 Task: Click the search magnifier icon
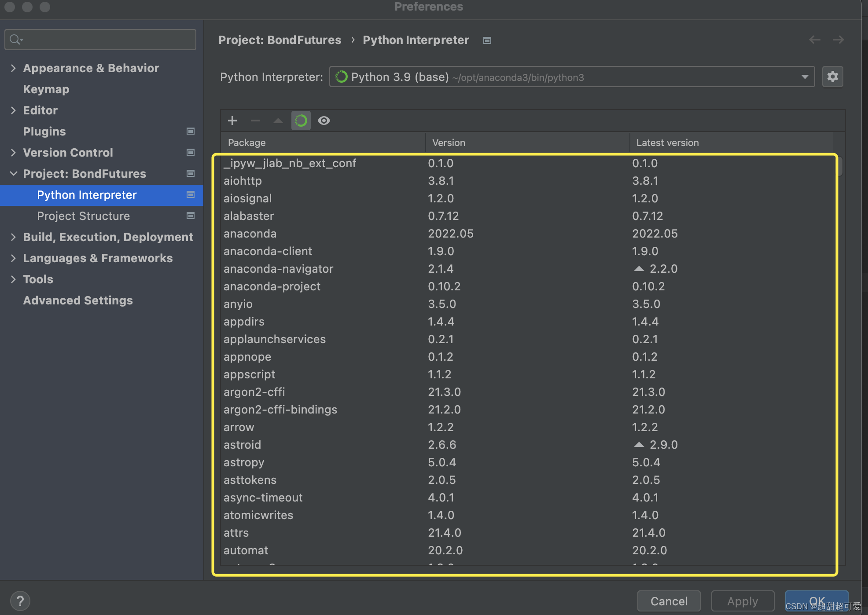(16, 40)
